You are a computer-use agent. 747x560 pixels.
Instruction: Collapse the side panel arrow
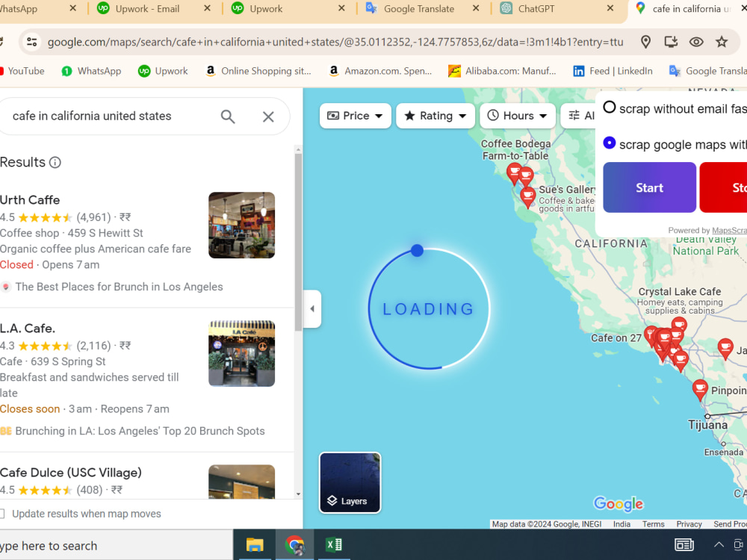point(312,308)
